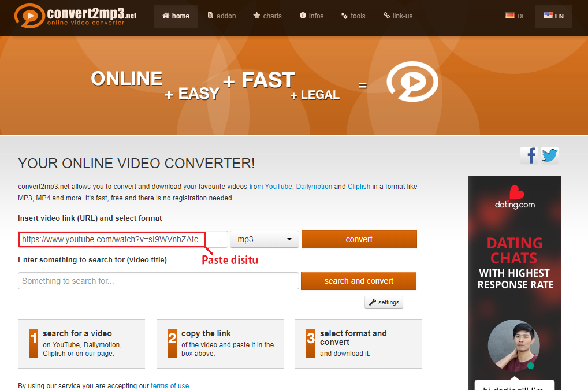Image resolution: width=588 pixels, height=390 pixels.
Task: Open the addon menu item
Action: point(222,16)
